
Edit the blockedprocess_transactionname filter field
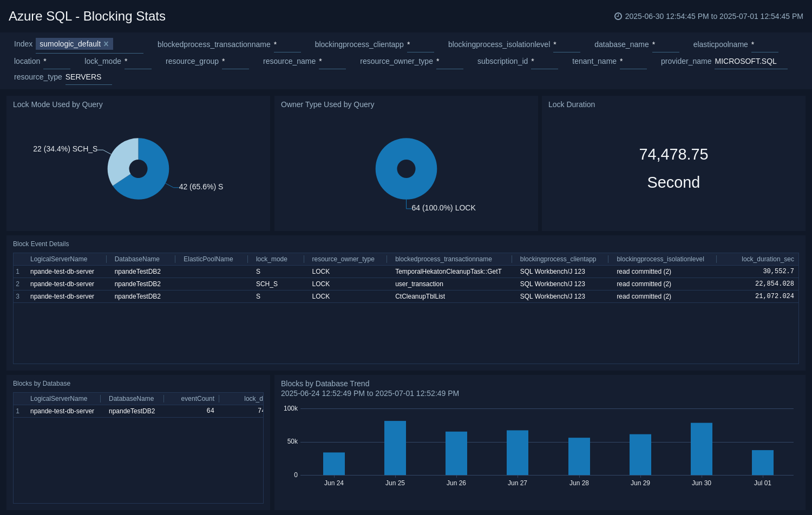click(x=287, y=45)
